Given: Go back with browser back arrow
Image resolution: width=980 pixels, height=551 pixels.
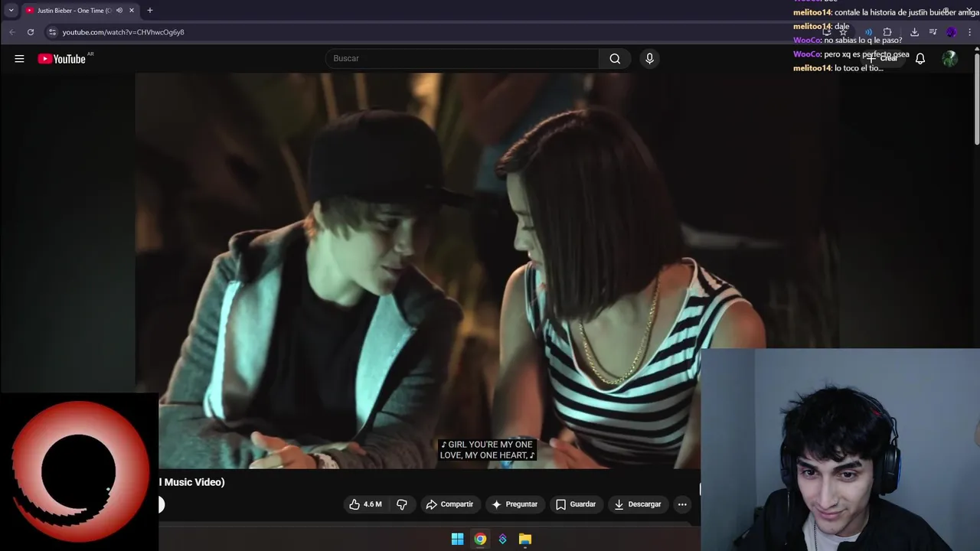Looking at the screenshot, I should 12,32.
